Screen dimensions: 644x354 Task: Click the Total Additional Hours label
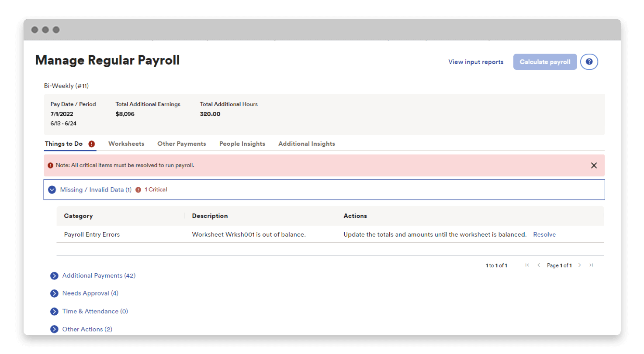(229, 104)
